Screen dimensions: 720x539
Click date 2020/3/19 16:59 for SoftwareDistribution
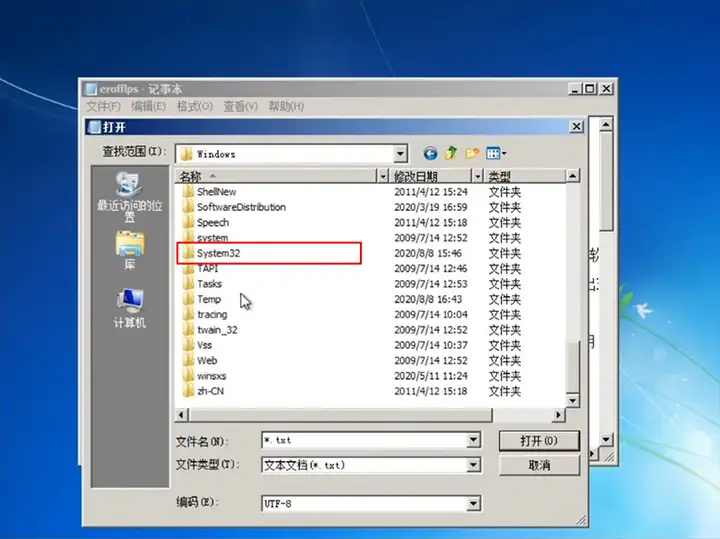point(431,207)
